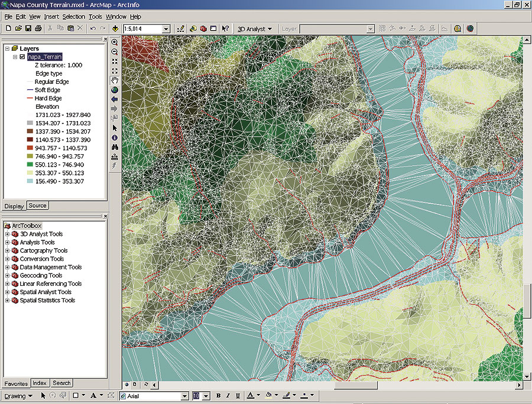Screen dimensions: 532x404
Task: Open the map scale dropdown
Action: pos(166,28)
